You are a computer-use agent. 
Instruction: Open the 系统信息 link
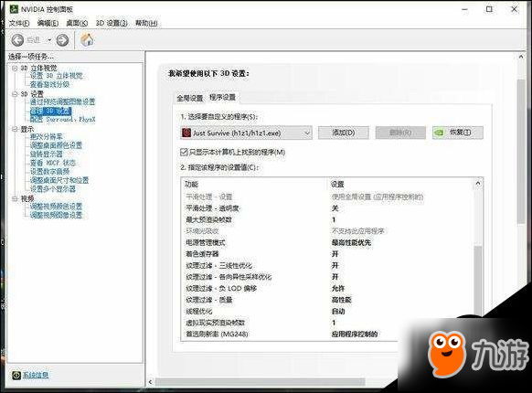36,375
